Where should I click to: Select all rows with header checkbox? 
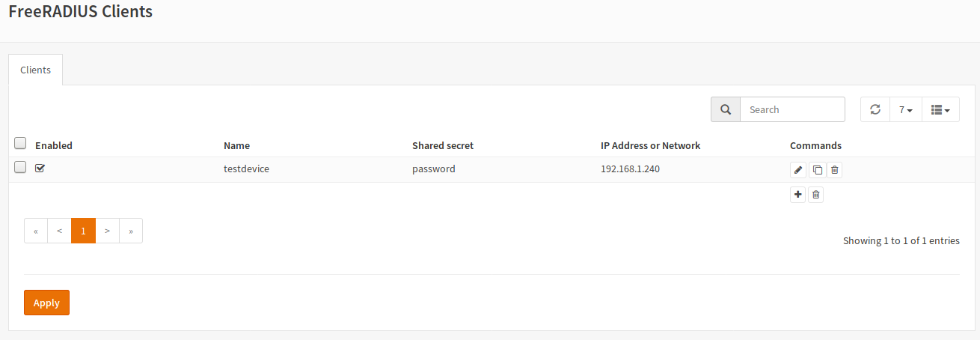pyautogui.click(x=20, y=143)
